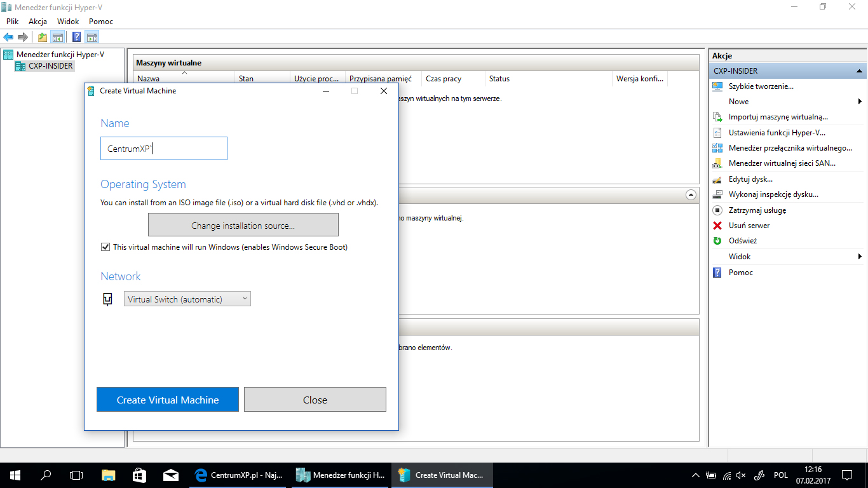Image resolution: width=868 pixels, height=488 pixels.
Task: Open Task View on the taskbar
Action: pyautogui.click(x=76, y=475)
